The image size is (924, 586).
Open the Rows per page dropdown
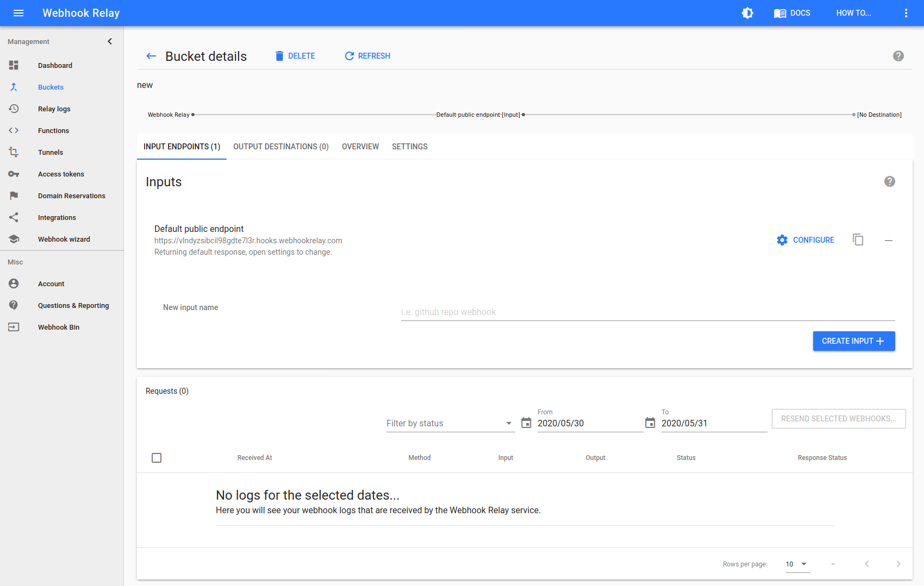click(797, 564)
